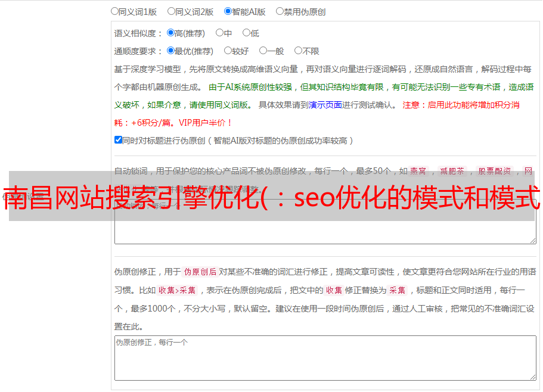543x392 pixels.
Task: Click the 燕窝 example keyword tag
Action: [x=418, y=171]
